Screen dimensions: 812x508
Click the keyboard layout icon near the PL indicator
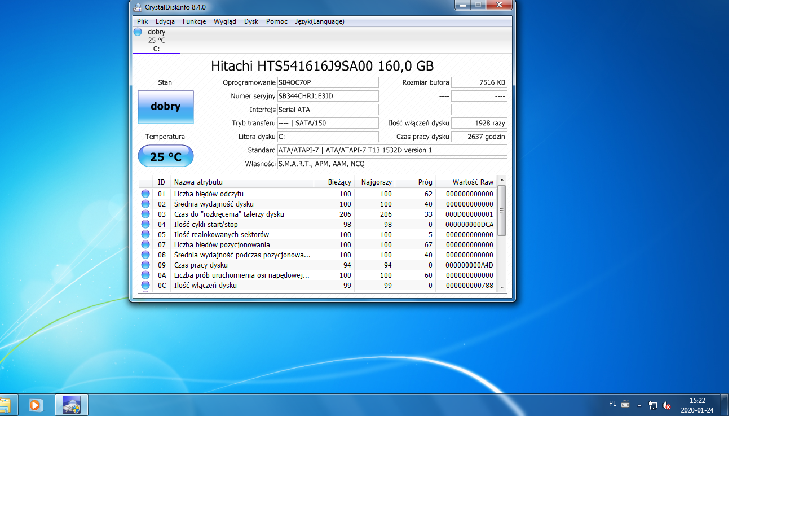point(625,404)
